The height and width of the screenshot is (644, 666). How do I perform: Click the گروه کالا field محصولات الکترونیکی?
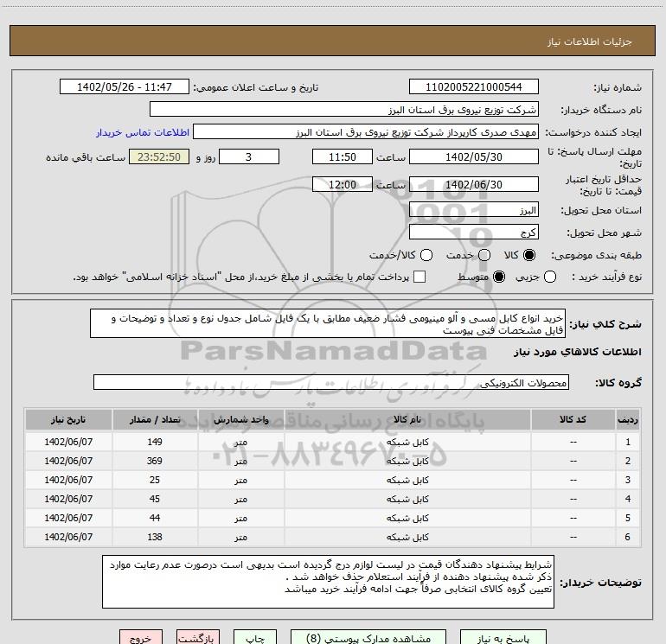click(x=331, y=382)
